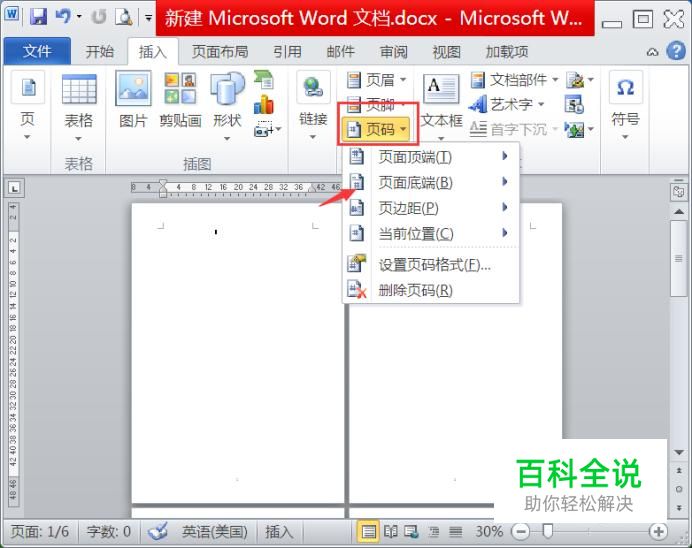Switch to Draft view icon
692x548 pixels.
(x=455, y=532)
